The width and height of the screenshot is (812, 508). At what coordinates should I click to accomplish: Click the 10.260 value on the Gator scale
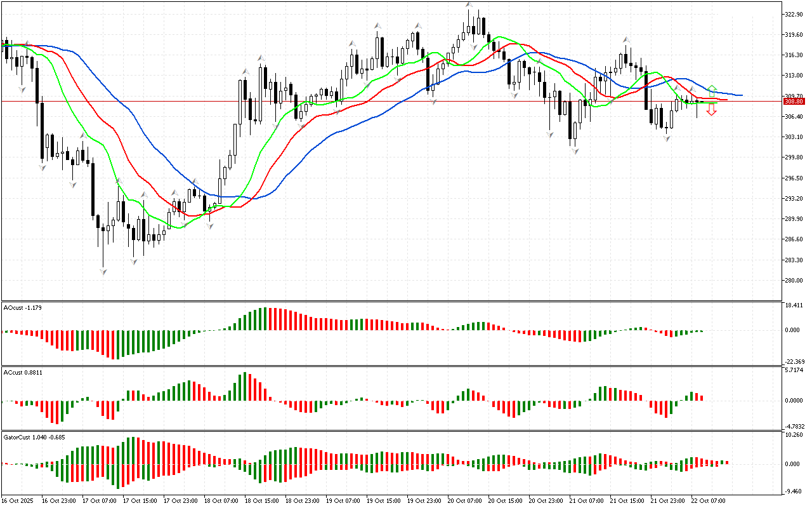tap(796, 435)
